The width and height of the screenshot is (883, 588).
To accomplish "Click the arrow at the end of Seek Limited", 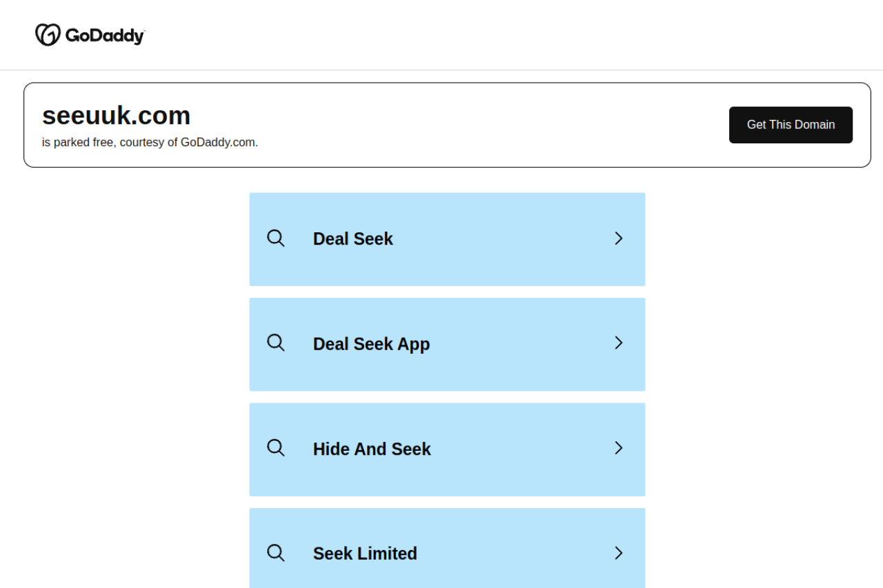I will tap(619, 553).
